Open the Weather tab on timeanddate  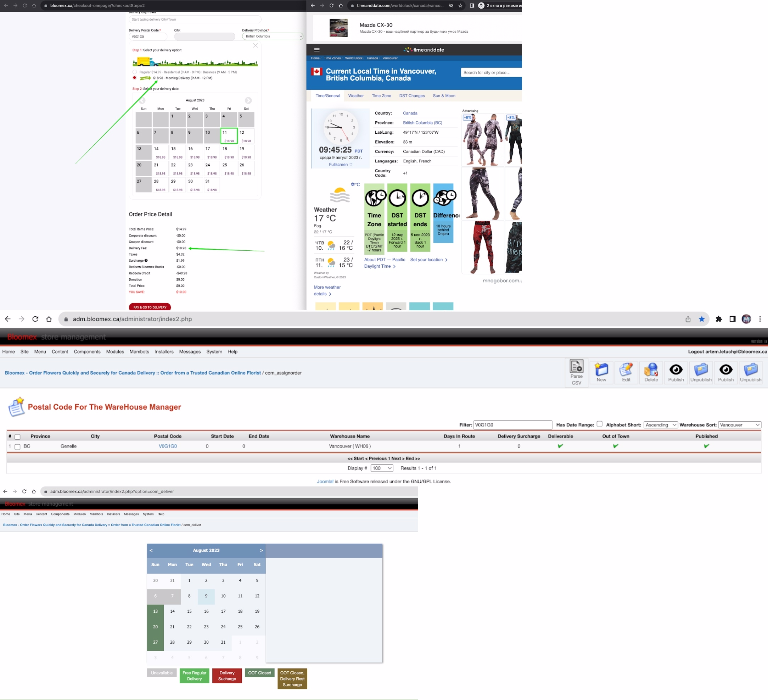(x=356, y=96)
